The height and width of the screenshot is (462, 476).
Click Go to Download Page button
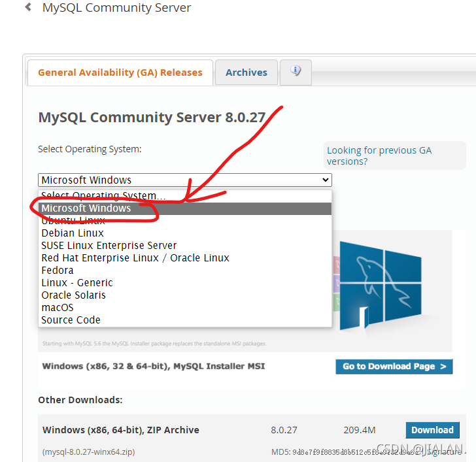coord(394,367)
